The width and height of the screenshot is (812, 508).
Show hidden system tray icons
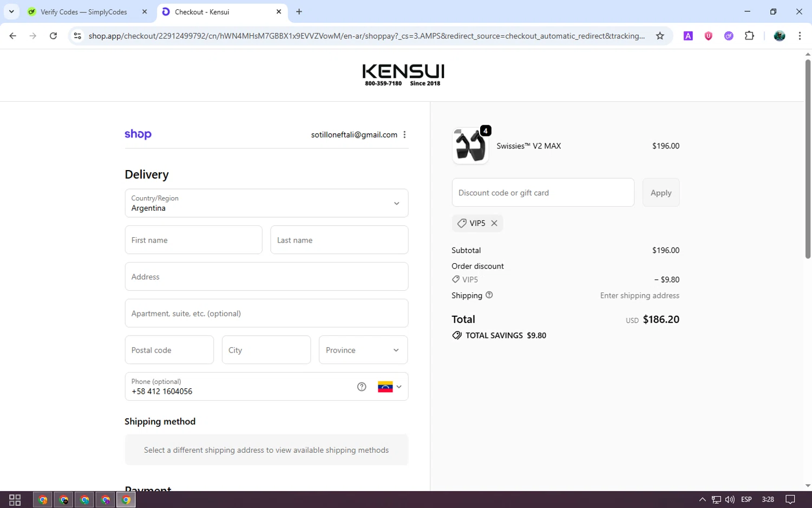702,500
